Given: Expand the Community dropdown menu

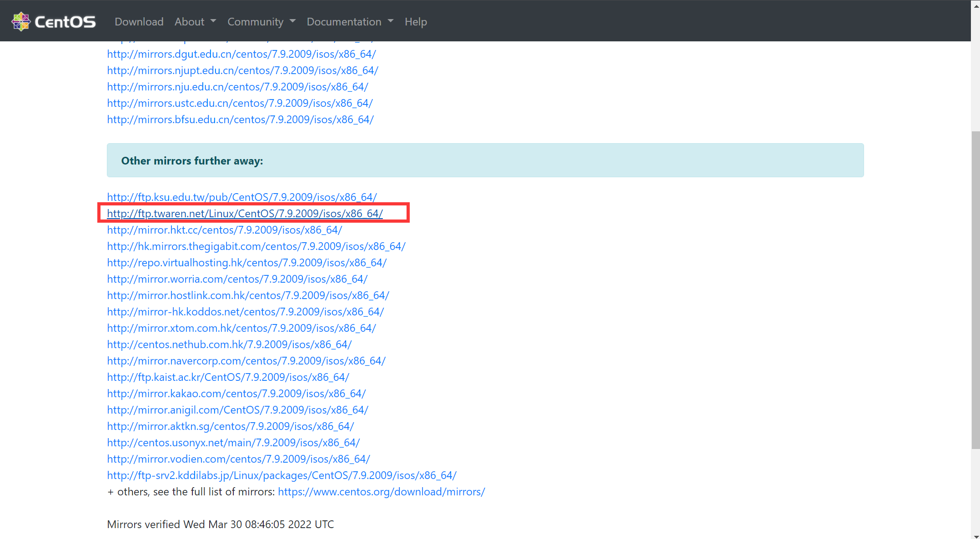Looking at the screenshot, I should 261,22.
